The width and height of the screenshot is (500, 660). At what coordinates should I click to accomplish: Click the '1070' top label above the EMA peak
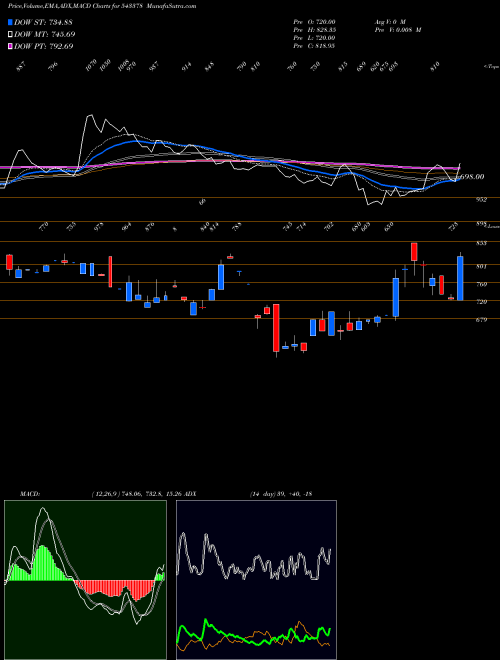click(x=91, y=66)
